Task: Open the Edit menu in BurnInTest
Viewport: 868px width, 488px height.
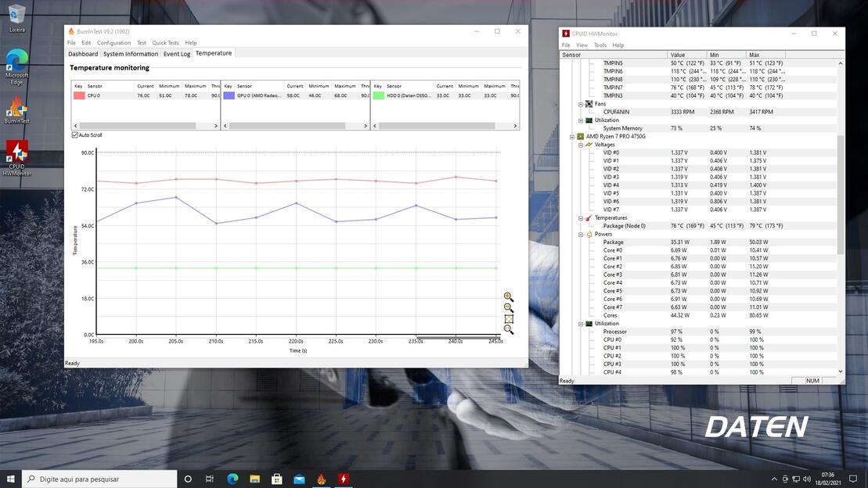Action: [x=86, y=42]
